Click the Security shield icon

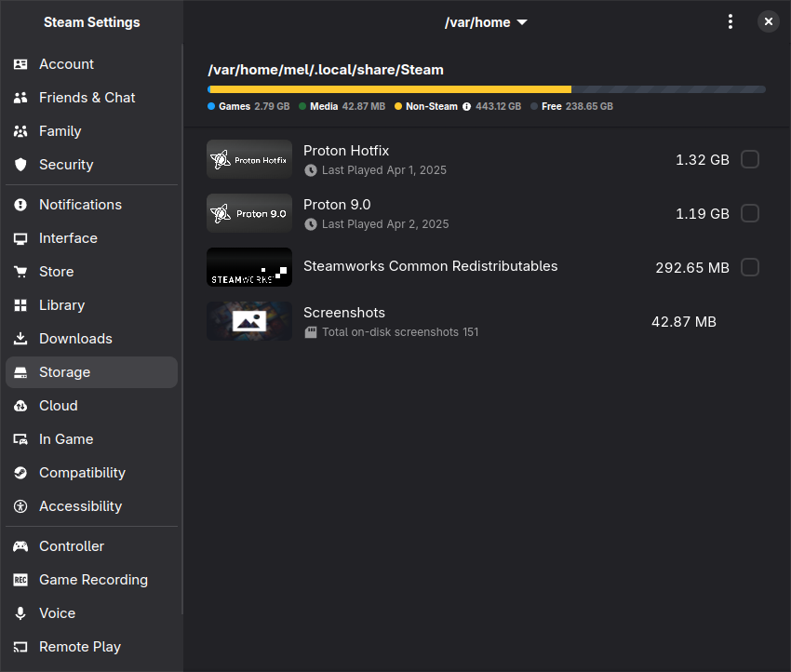click(20, 165)
